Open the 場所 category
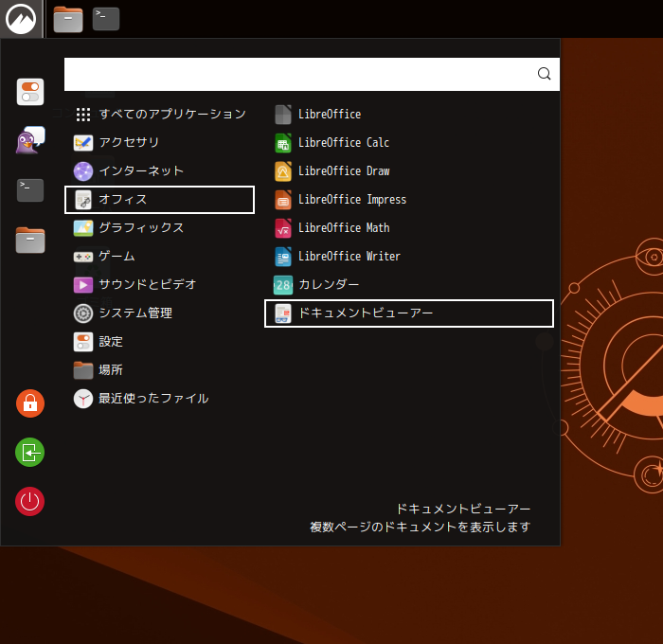The width and height of the screenshot is (663, 644). (x=159, y=370)
